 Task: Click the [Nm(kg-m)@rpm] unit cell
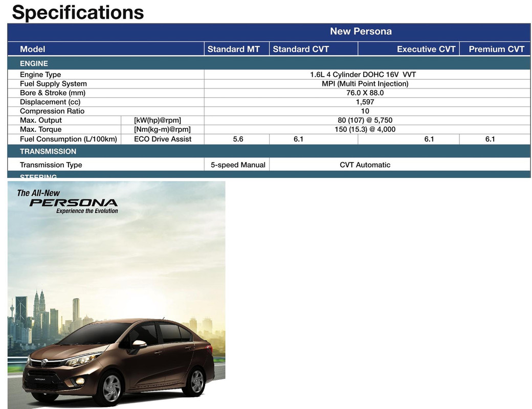click(x=162, y=129)
